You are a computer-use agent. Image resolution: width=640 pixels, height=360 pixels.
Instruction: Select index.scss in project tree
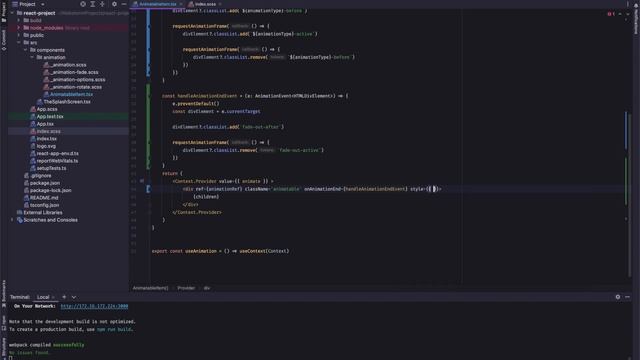pyautogui.click(x=49, y=131)
